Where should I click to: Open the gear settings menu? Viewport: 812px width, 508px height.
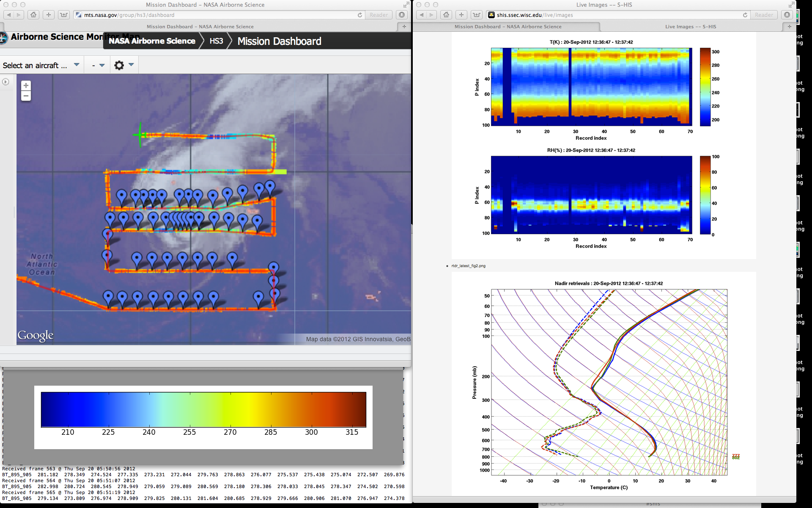pyautogui.click(x=119, y=65)
